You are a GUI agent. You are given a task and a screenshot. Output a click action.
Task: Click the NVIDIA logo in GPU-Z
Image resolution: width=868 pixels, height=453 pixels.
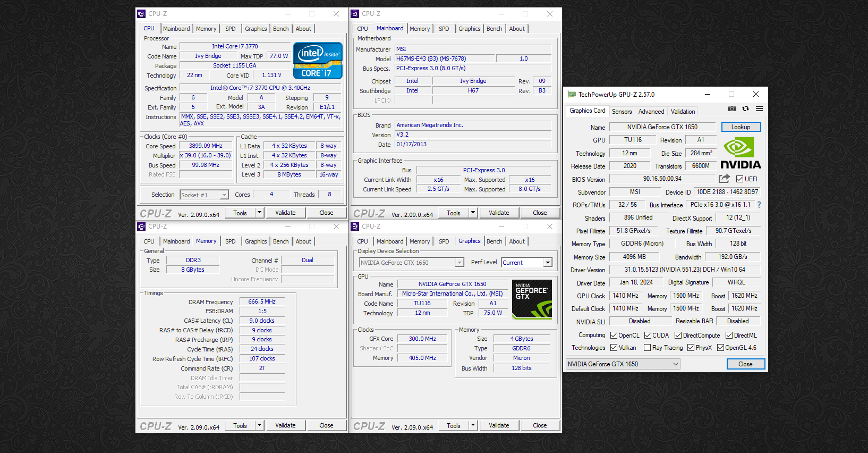point(741,153)
